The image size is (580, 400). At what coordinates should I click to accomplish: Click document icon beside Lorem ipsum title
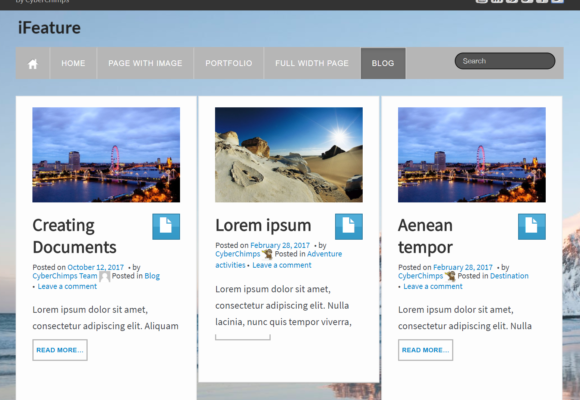click(349, 226)
